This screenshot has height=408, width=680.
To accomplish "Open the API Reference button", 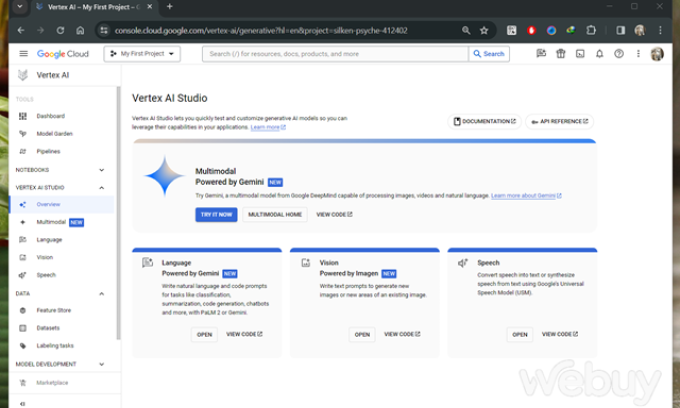I will (559, 121).
